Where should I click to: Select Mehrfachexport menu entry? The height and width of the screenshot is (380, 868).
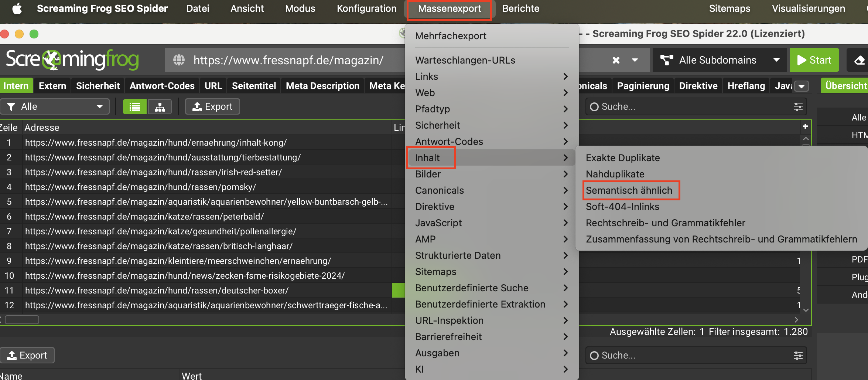[492, 36]
